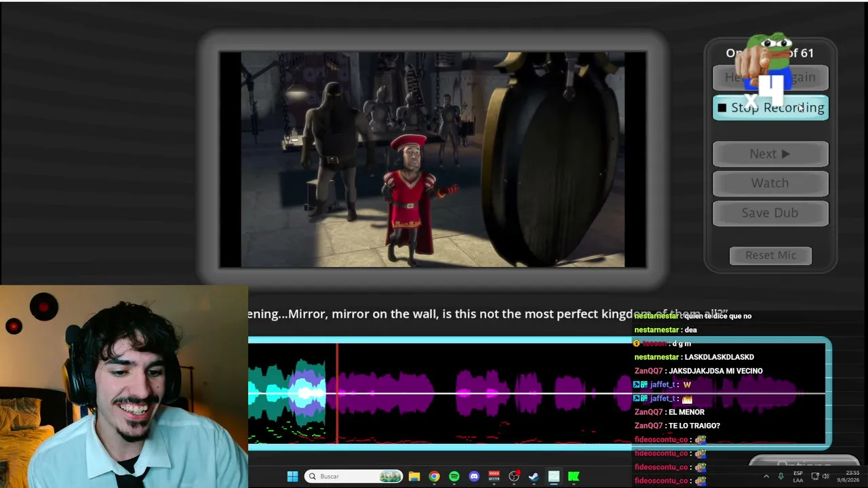Open Discord from the taskbar
This screenshot has height=488, width=868.
tap(474, 476)
